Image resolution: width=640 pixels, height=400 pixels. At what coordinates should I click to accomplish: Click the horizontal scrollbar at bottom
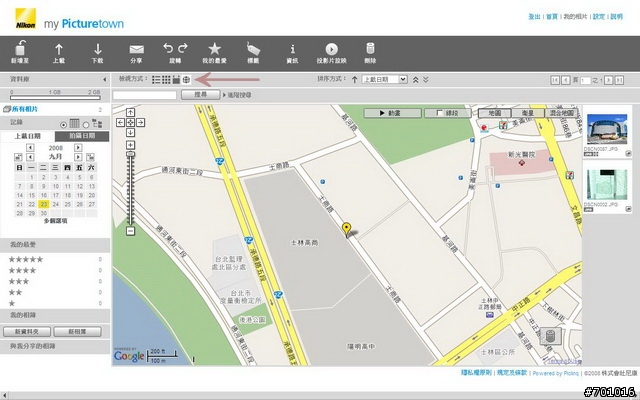pos(320,396)
